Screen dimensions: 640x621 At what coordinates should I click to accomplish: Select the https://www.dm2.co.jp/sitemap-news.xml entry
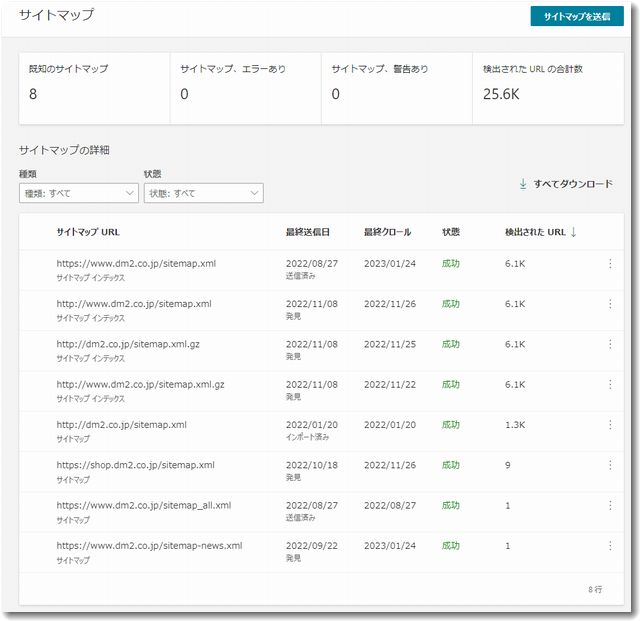point(149,546)
